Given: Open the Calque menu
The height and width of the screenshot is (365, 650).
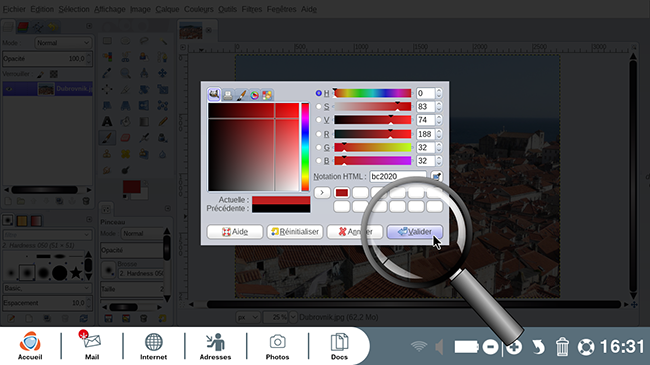Looking at the screenshot, I should coord(167,9).
